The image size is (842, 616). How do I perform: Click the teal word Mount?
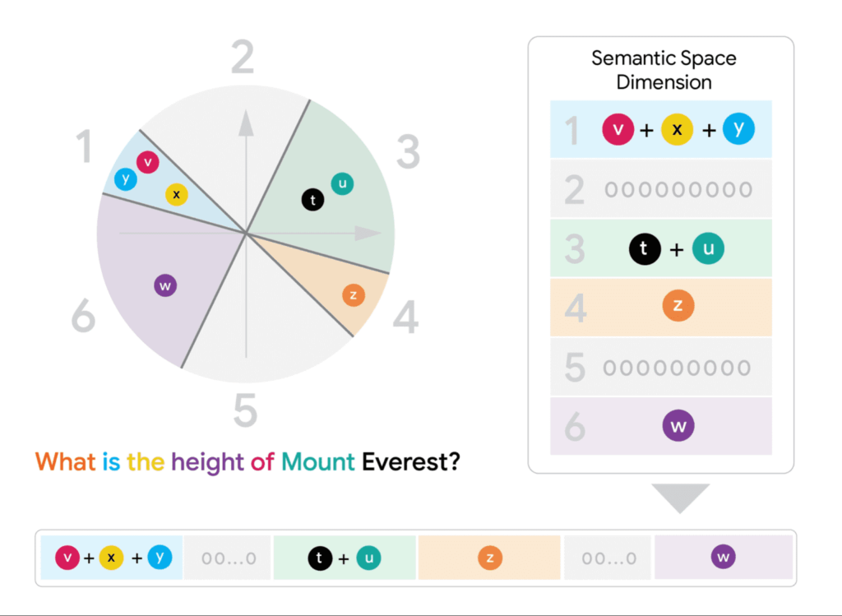click(x=318, y=462)
